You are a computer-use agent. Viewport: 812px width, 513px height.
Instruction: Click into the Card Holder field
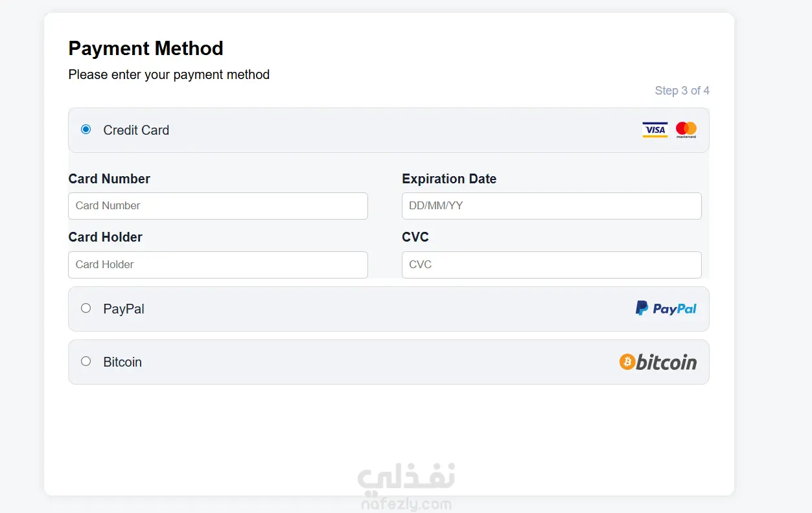point(218,265)
